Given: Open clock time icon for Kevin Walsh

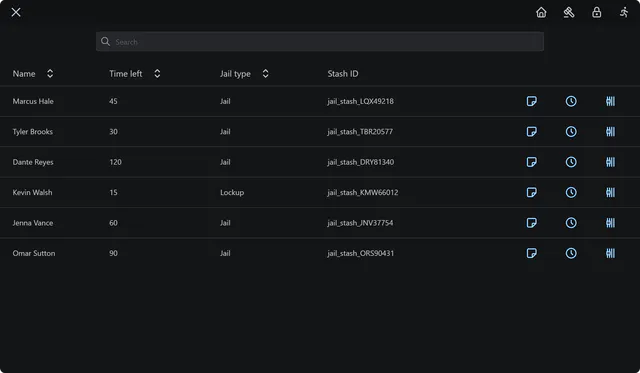Looking at the screenshot, I should click(x=571, y=192).
